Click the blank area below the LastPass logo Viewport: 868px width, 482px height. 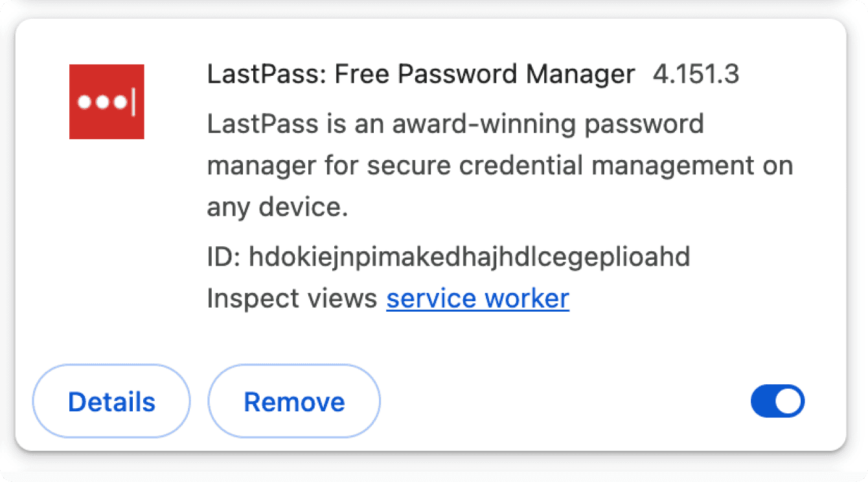click(106, 246)
